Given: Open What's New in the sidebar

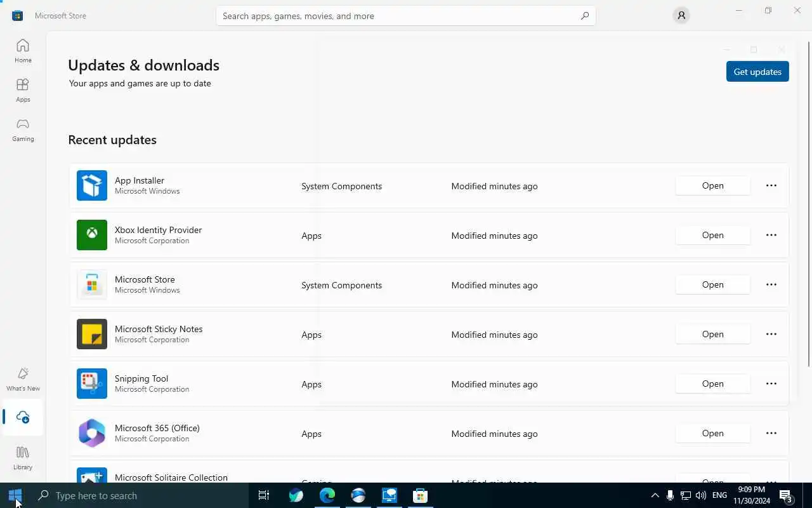Looking at the screenshot, I should [23, 379].
